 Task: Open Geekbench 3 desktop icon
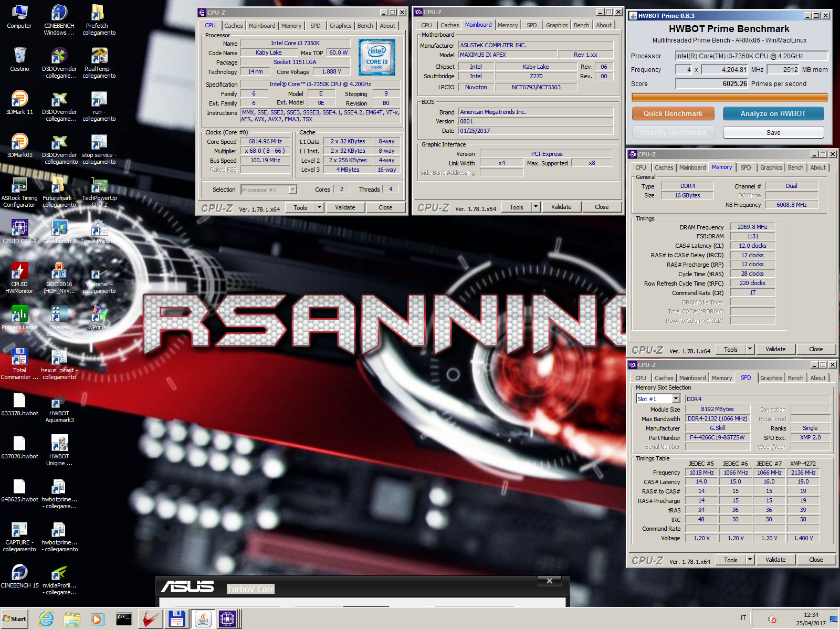point(59,232)
